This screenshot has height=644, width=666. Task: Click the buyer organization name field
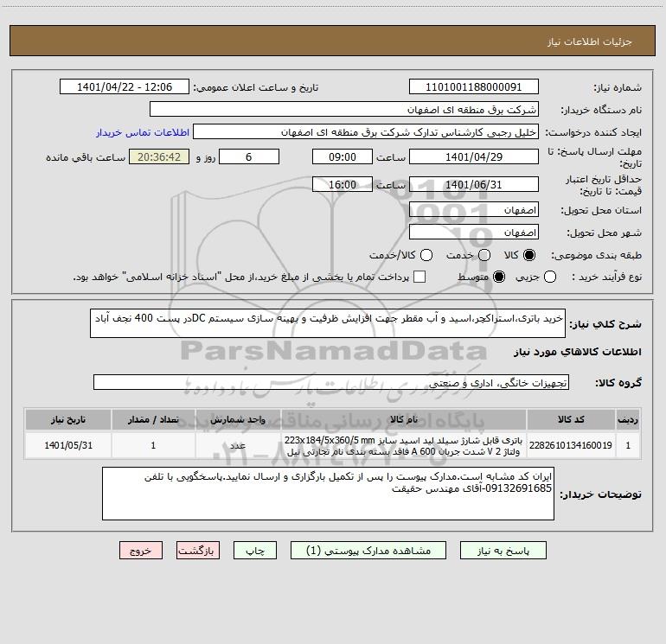(x=344, y=110)
